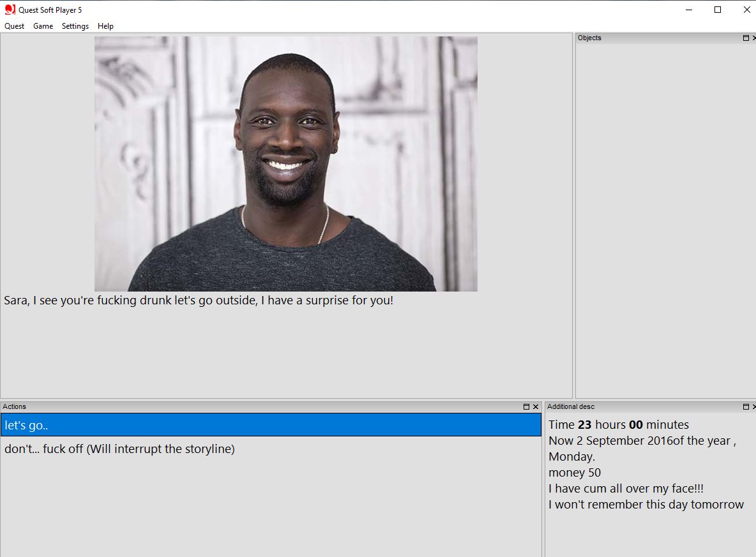Open the Help menu

pyautogui.click(x=105, y=26)
